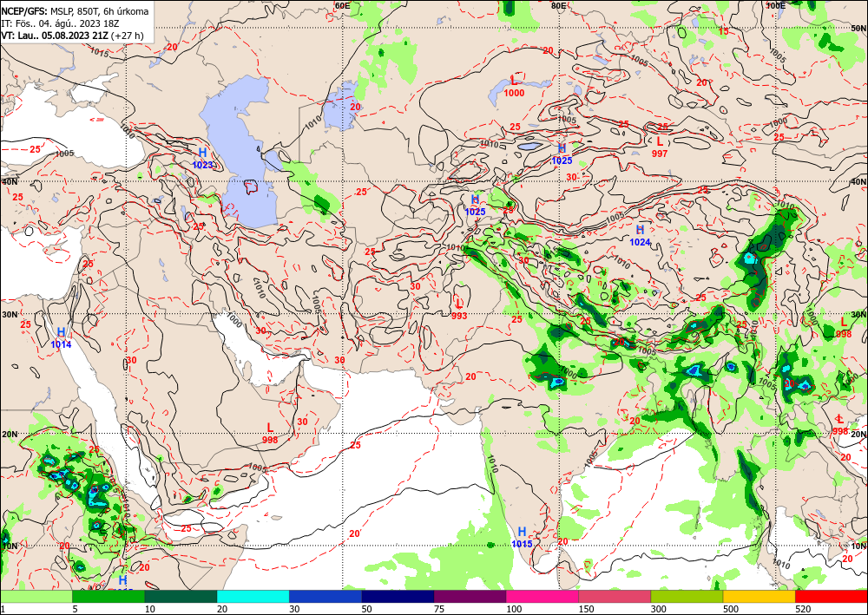
Task: Click the title text 'NCEP/GFS: MSLP, 850T, 6h úrkoma'
Action: (75, 11)
